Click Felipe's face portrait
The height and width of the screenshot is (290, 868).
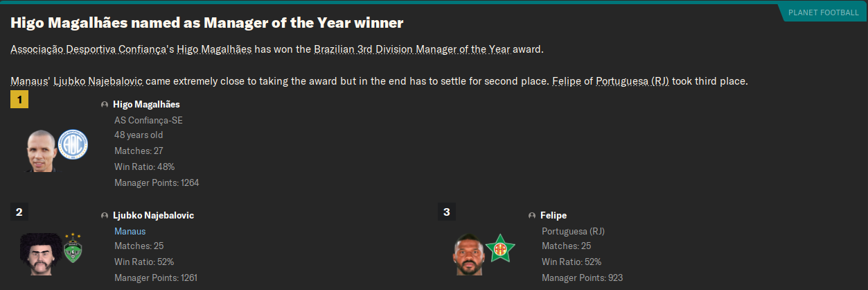[x=469, y=254]
